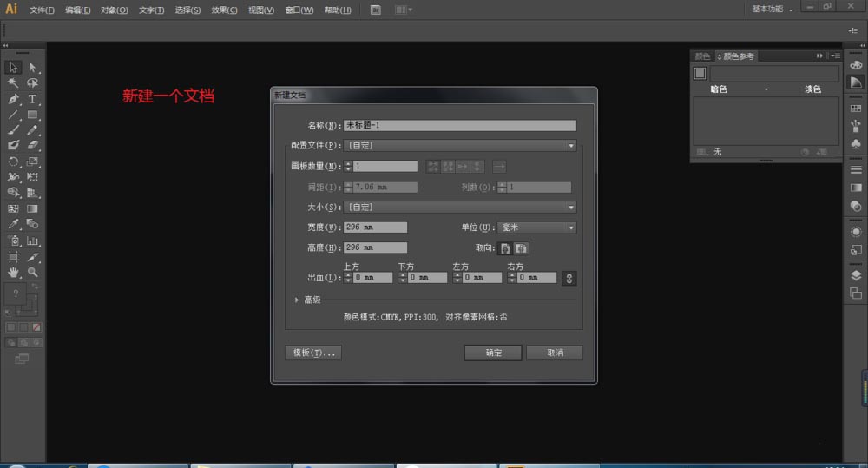Switch to the 颜色 panel tab
The width and height of the screenshot is (868, 468).
pyautogui.click(x=701, y=56)
